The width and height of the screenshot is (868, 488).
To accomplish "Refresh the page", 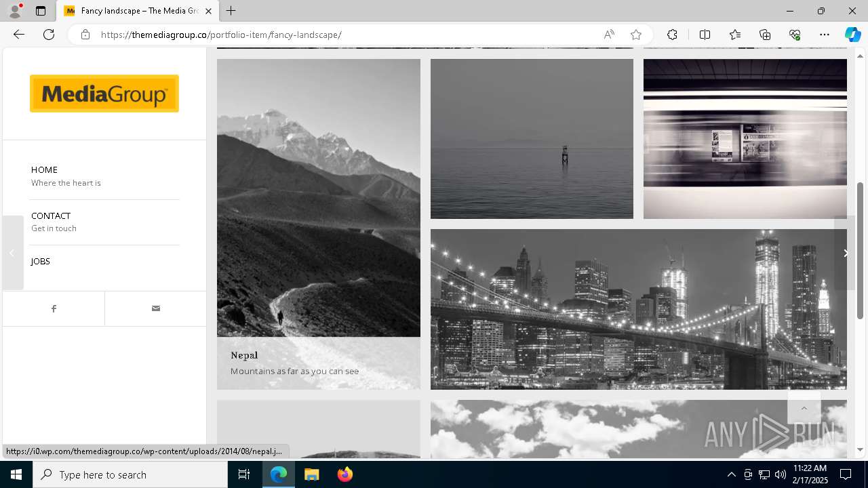I will point(49,35).
